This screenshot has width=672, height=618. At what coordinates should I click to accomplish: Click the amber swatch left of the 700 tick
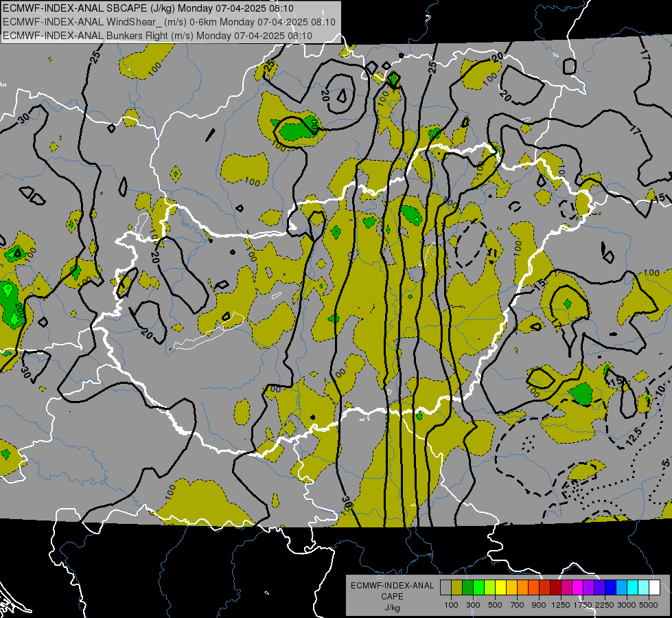tap(511, 588)
